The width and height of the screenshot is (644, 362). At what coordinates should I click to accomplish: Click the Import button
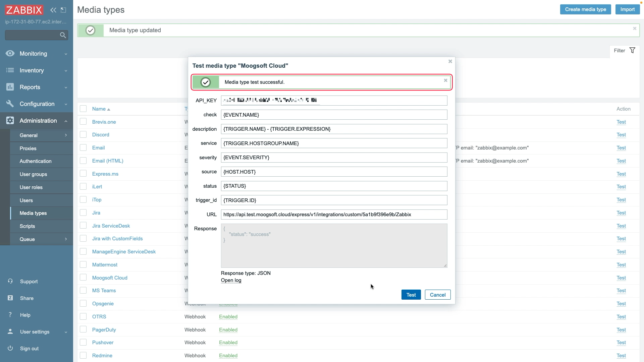[x=627, y=9]
